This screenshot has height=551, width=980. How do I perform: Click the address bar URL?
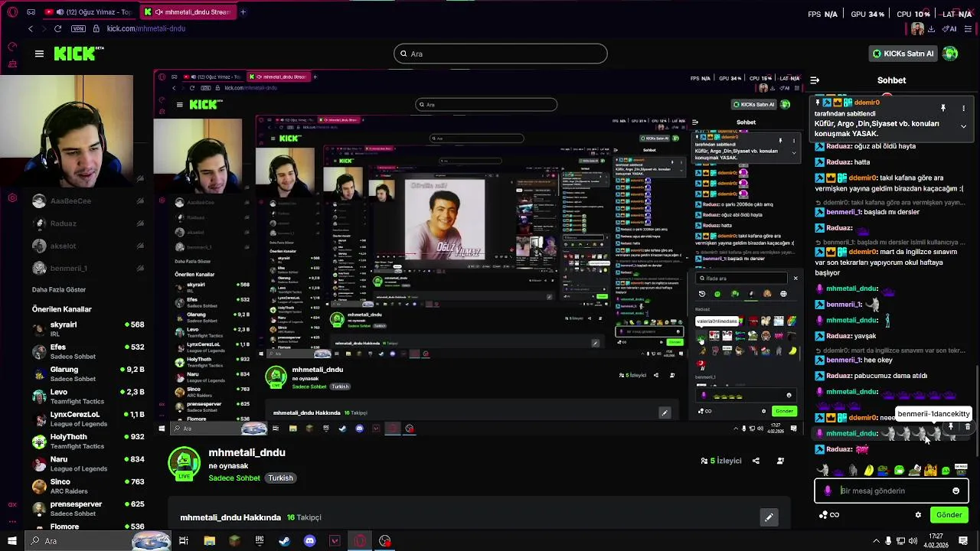click(x=146, y=28)
